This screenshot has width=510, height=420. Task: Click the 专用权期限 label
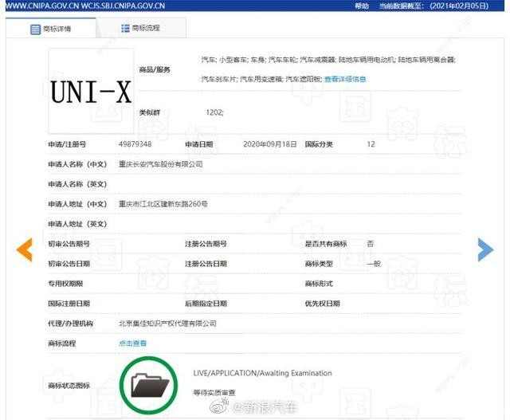pos(65,284)
